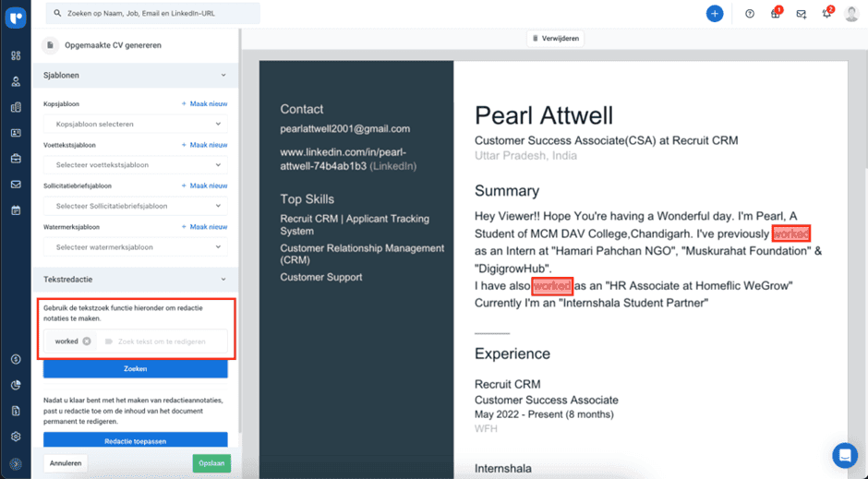Screen dimensions: 868x479
Task: Open the Kopsjabloon selecteren dropdown
Action: (x=136, y=124)
